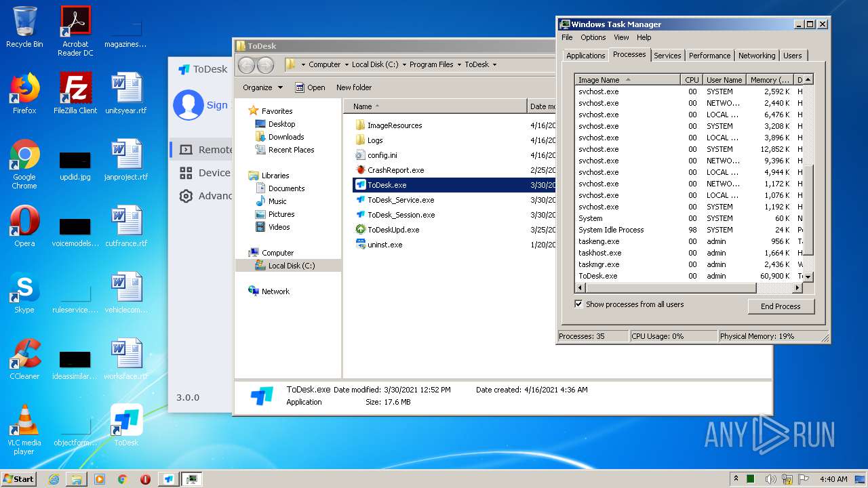Viewport: 868px width, 488px height.
Task: Select taskmgr.exe process row
Action: (x=689, y=264)
